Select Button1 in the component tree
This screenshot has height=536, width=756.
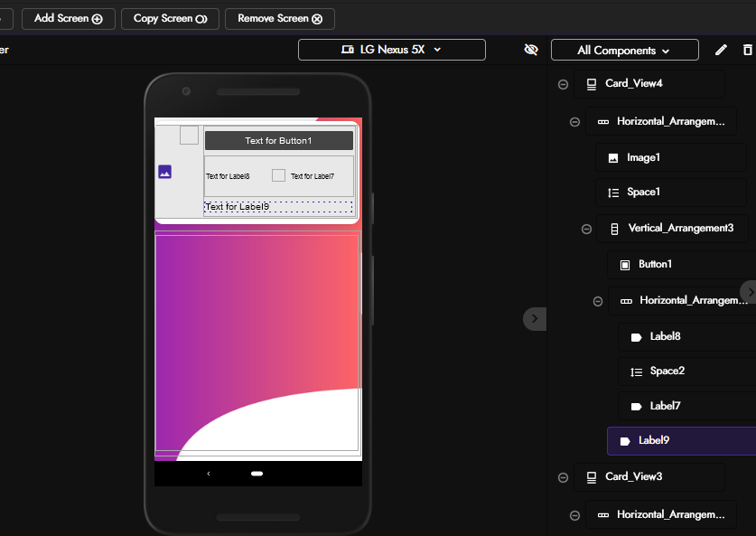coord(655,264)
